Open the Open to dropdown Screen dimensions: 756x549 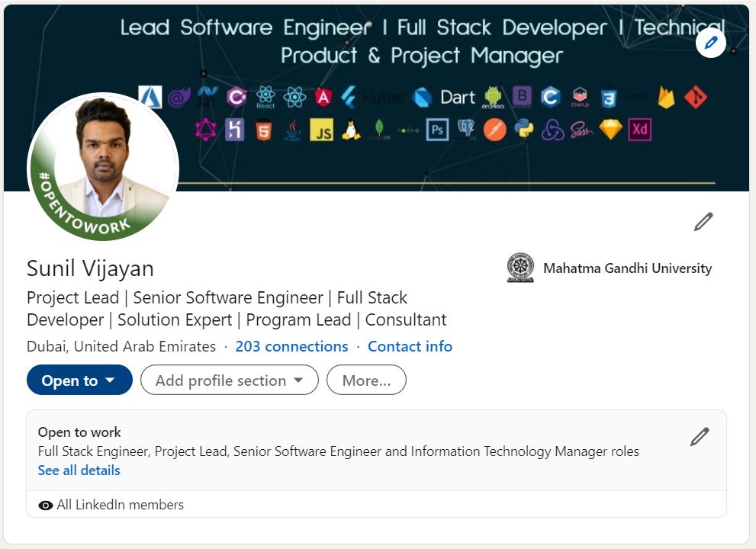pos(79,380)
